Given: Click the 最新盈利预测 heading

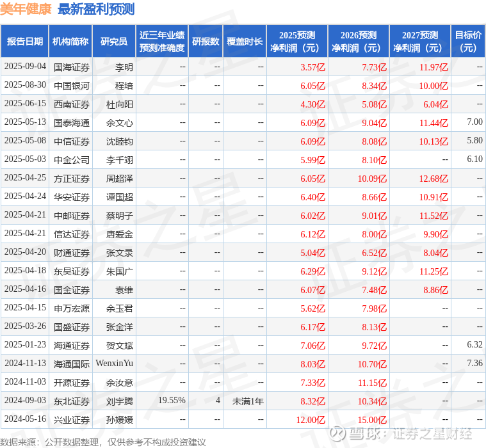Looking at the screenshot, I should pyautogui.click(x=96, y=9).
